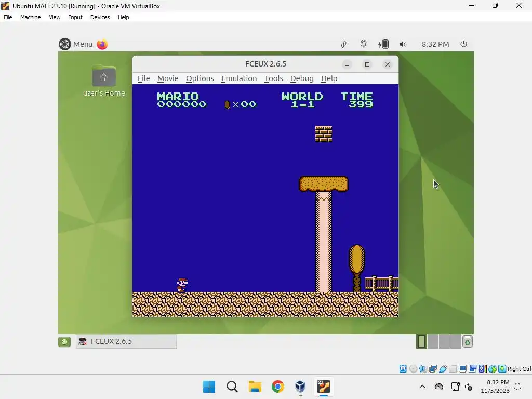Click VirtualBox CPU virtualization status icon
This screenshot has width=532, height=399.
pos(483,369)
